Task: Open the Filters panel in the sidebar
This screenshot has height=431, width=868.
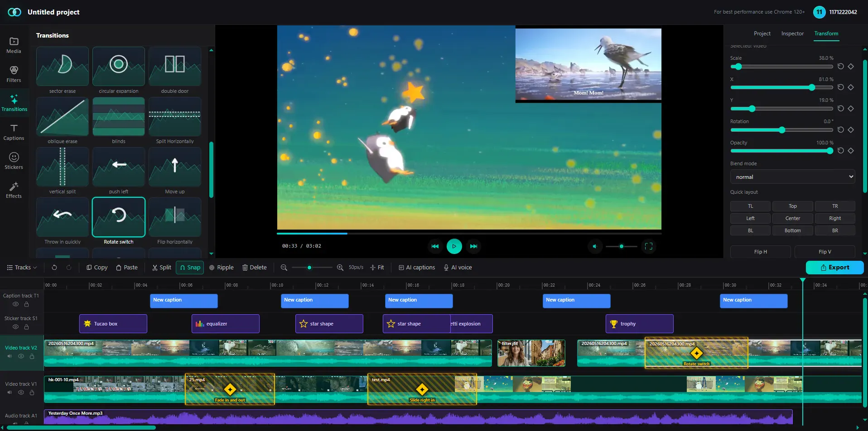Action: click(14, 74)
